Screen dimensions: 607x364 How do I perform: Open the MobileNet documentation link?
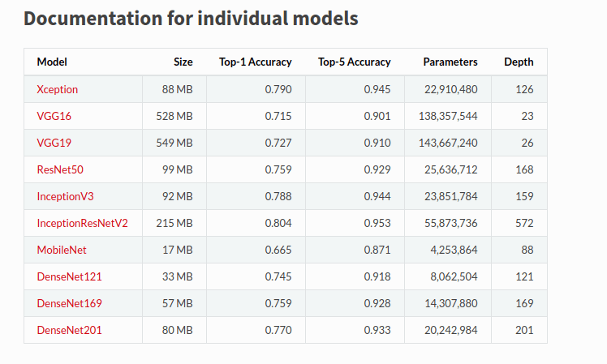pyautogui.click(x=62, y=250)
